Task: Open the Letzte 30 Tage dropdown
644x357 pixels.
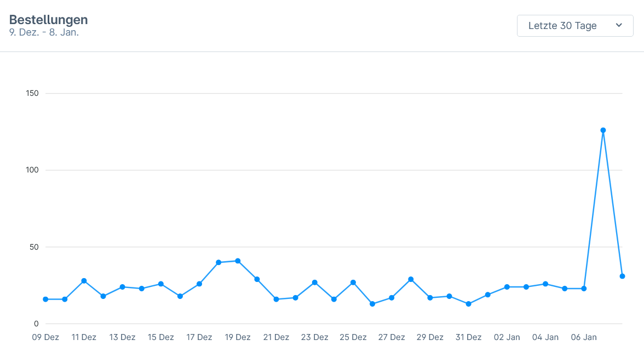Action: (574, 26)
